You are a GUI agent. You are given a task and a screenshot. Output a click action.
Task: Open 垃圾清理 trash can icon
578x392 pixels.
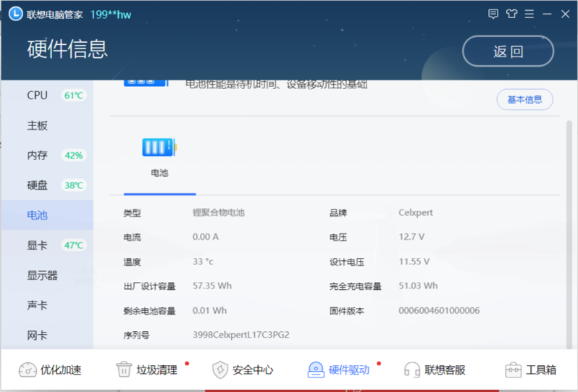point(124,370)
